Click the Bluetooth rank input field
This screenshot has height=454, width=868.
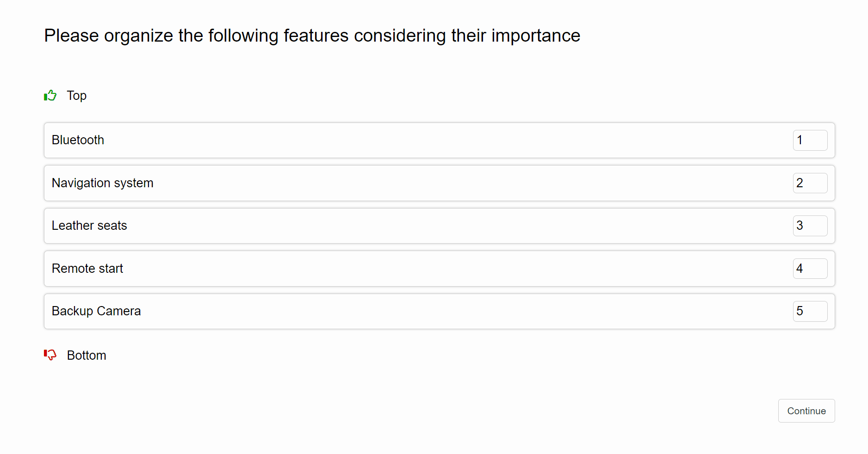(810, 140)
